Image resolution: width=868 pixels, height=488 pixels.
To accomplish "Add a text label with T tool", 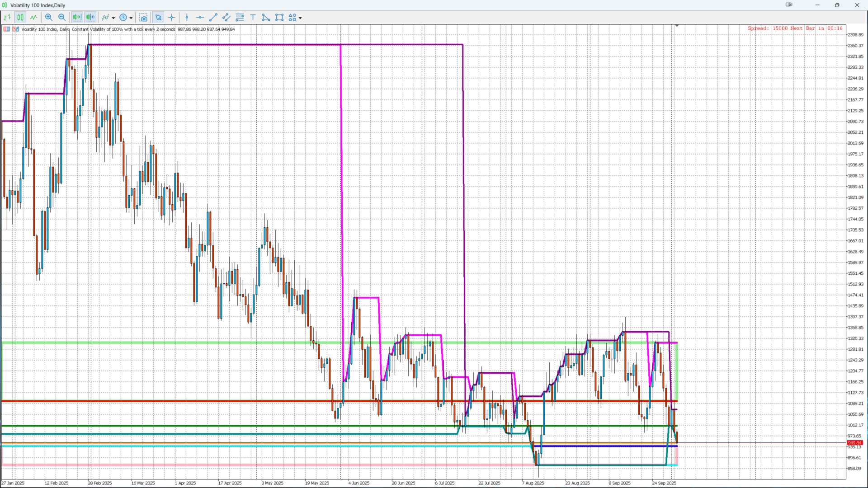I will [x=253, y=18].
